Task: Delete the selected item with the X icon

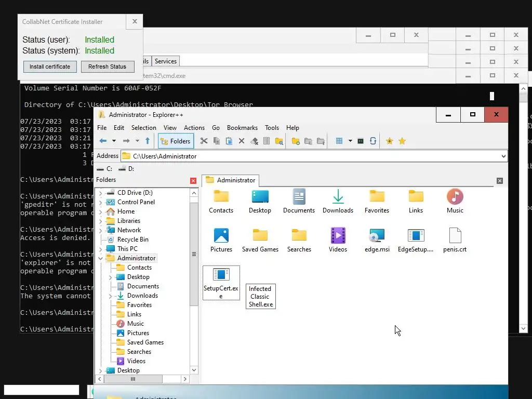Action: click(242, 141)
